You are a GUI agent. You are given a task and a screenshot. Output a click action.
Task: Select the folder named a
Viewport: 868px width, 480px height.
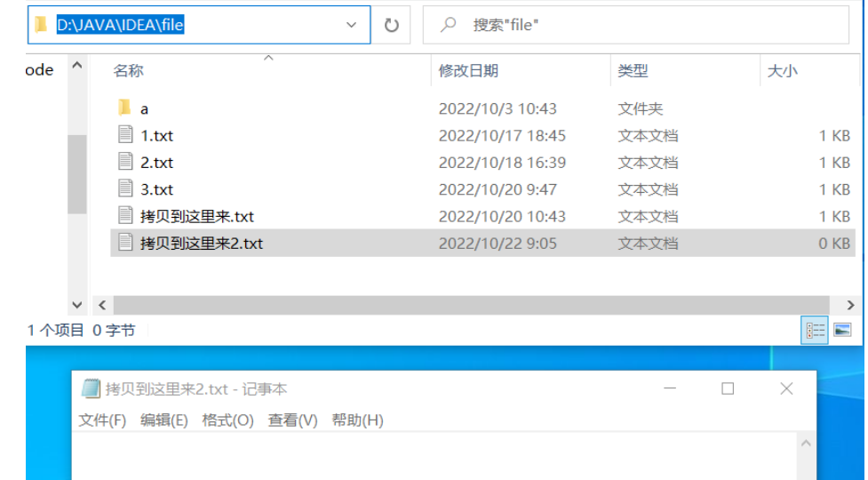click(144, 108)
